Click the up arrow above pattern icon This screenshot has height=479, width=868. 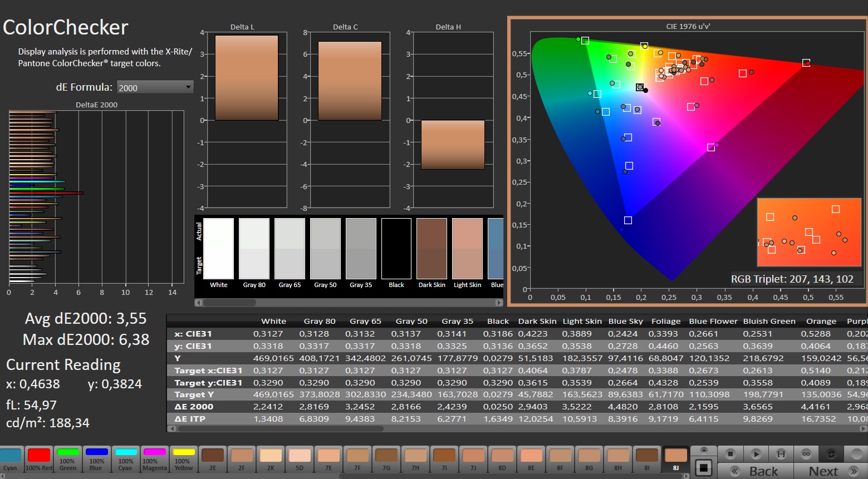pyautogui.click(x=704, y=450)
